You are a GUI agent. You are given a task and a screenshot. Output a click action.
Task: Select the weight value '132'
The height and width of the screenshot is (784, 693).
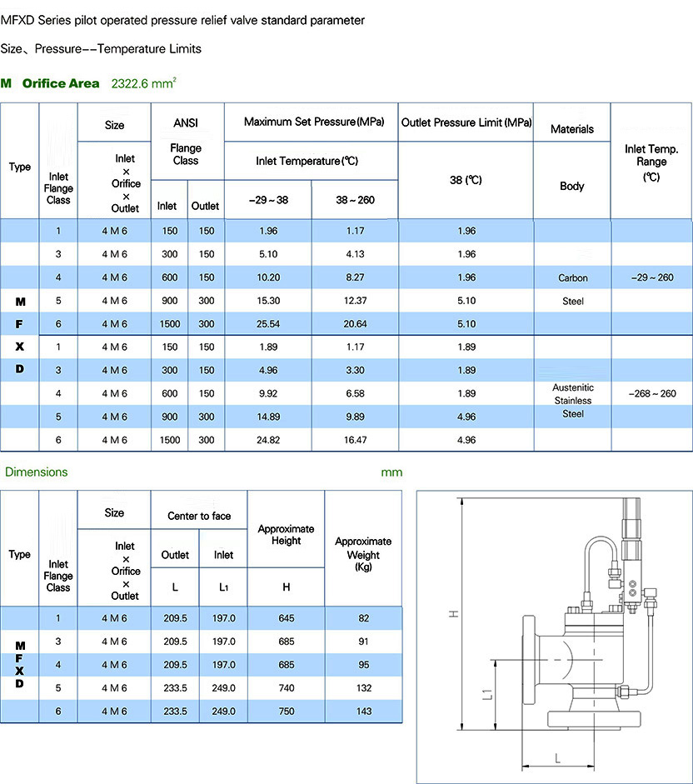[x=363, y=688]
